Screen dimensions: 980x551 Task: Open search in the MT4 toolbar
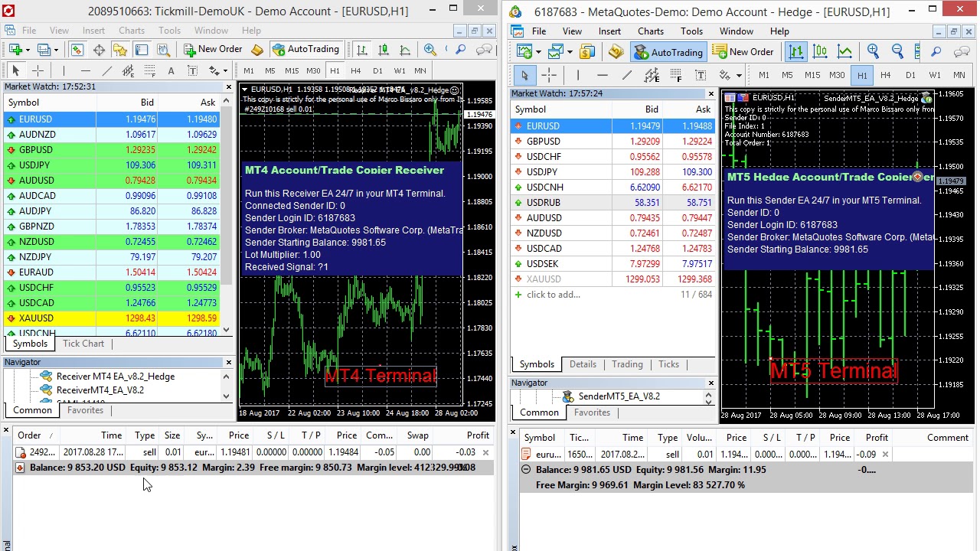(x=460, y=49)
